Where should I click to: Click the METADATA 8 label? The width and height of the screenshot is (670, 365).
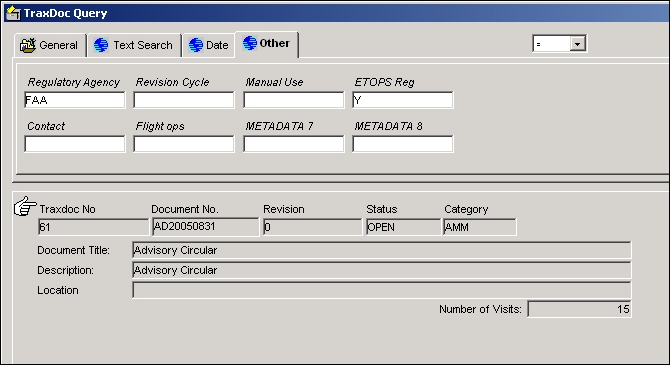click(388, 126)
